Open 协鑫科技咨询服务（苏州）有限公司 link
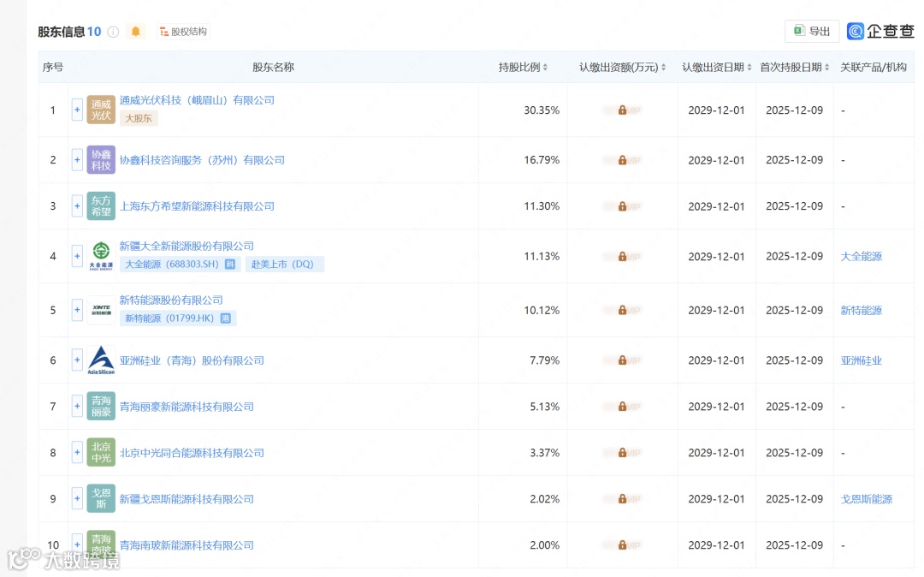This screenshot has width=924, height=577. 202,160
